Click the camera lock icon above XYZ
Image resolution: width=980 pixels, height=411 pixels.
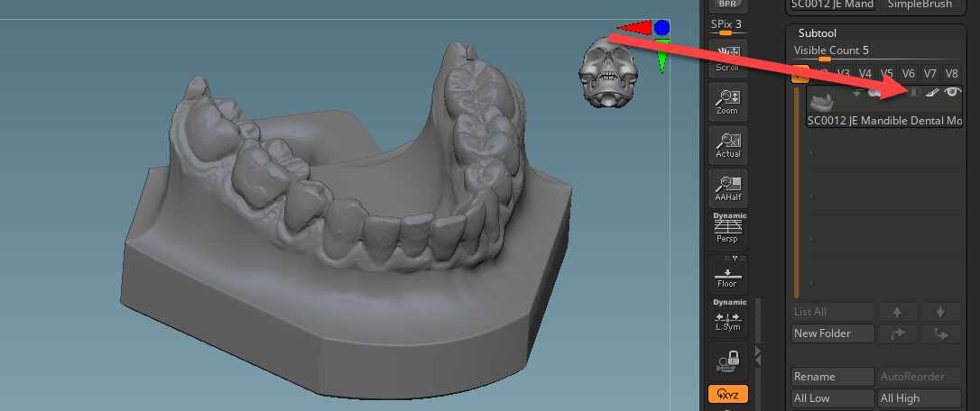coord(727,361)
